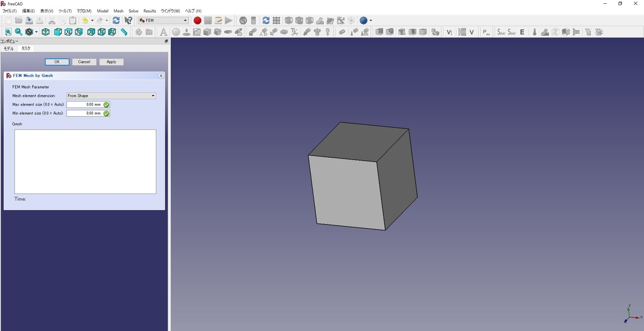Click the Analysis container 'A' icon

pos(164,32)
